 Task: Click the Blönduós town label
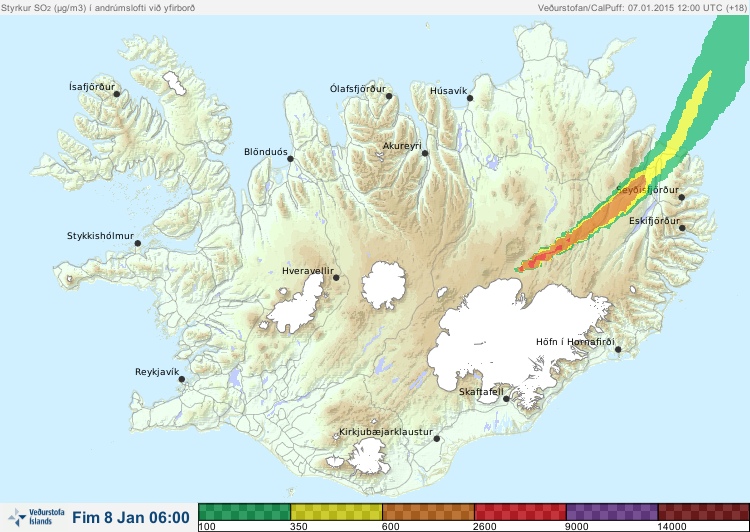265,152
